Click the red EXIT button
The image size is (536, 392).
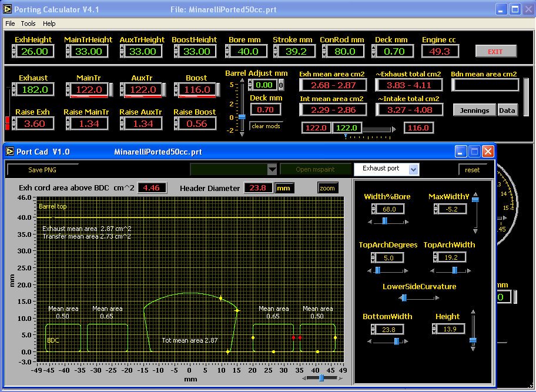(x=495, y=52)
